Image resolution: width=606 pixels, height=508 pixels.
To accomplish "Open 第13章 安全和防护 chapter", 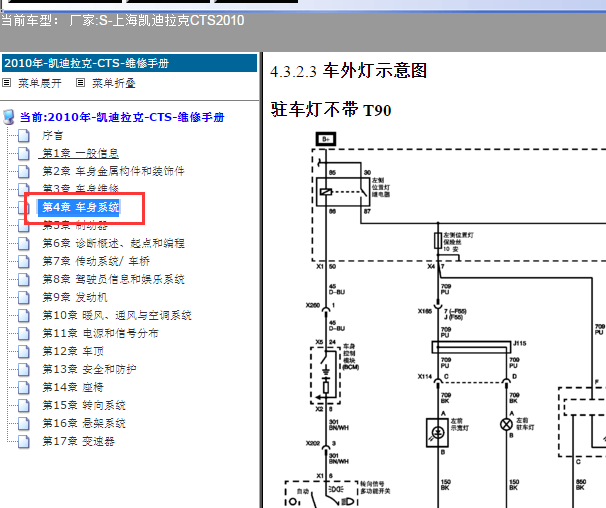I will point(89,369).
